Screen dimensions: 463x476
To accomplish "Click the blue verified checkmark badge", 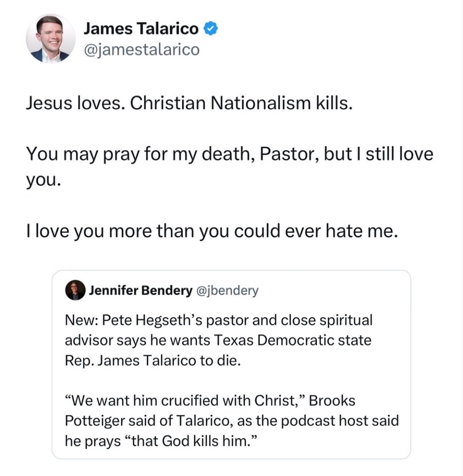I will [210, 29].
